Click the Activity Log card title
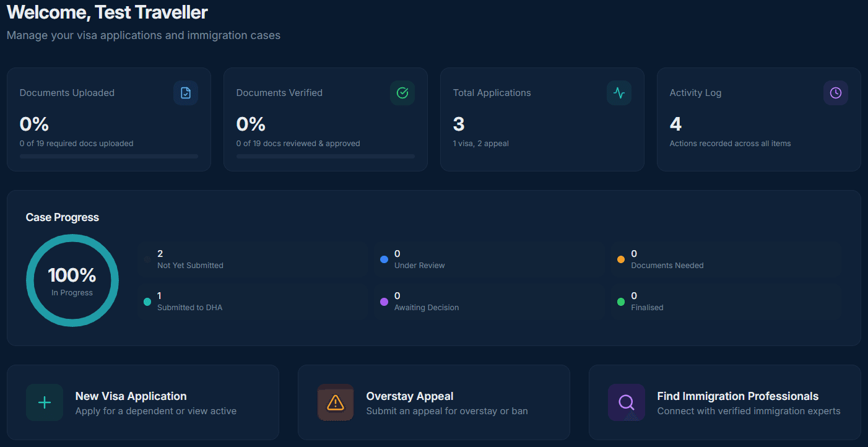The height and width of the screenshot is (447, 868). [x=696, y=93]
